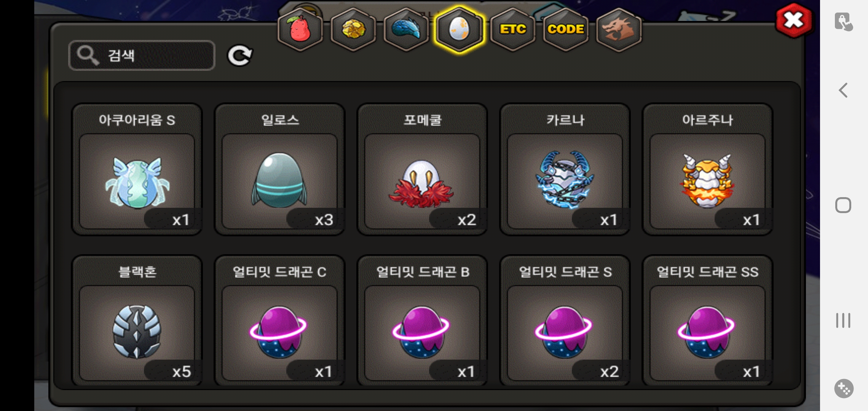This screenshot has width=868, height=411.
Task: Focus the 검색 search field
Action: (142, 56)
